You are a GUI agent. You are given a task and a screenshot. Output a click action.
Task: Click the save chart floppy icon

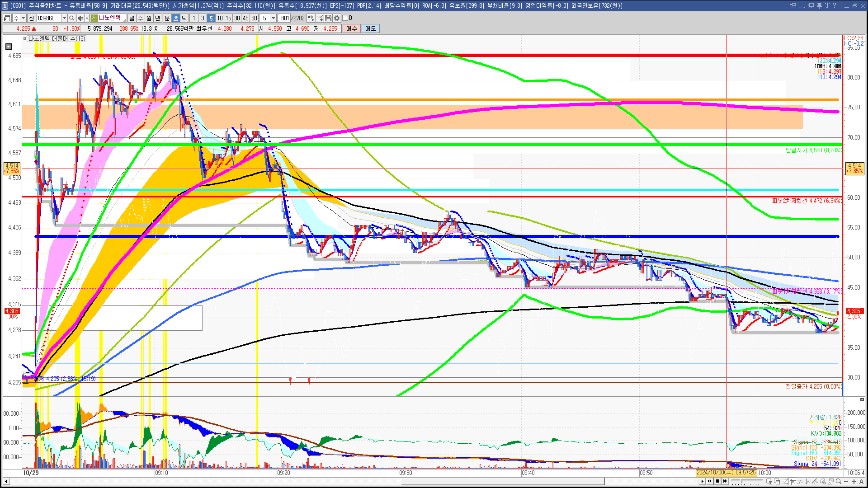[328, 18]
